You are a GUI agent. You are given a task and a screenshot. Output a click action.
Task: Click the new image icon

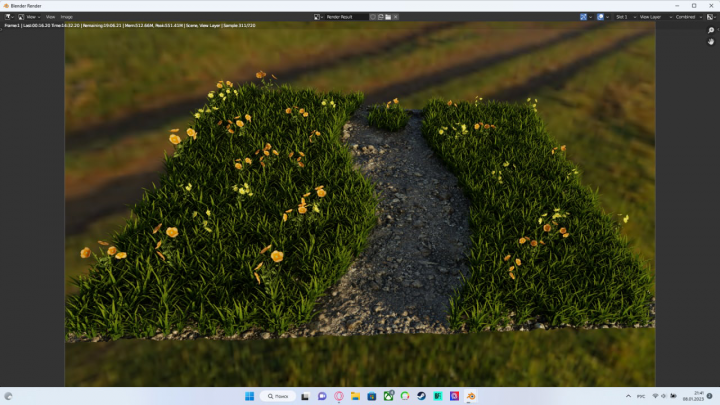[380, 17]
